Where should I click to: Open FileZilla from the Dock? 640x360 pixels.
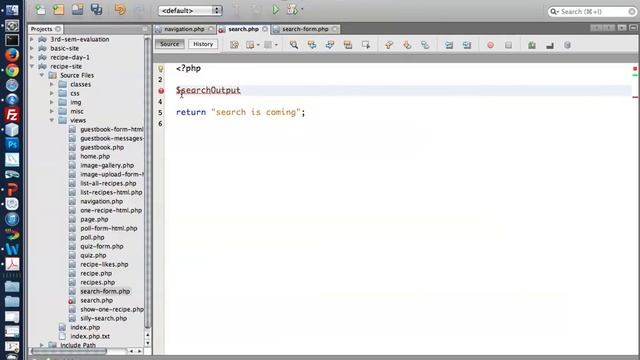[x=12, y=115]
